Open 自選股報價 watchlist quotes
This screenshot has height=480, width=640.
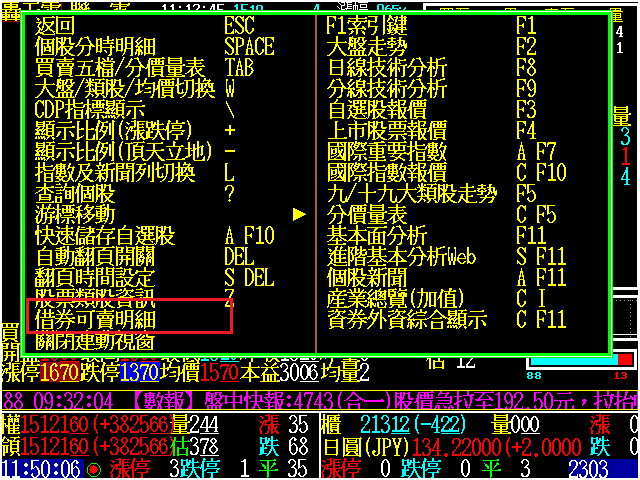click(x=378, y=109)
